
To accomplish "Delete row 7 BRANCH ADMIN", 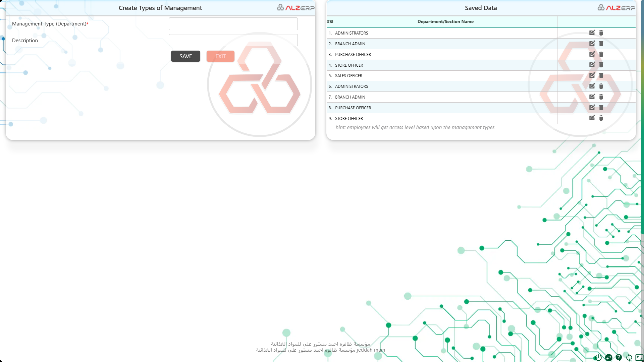I will (x=601, y=97).
